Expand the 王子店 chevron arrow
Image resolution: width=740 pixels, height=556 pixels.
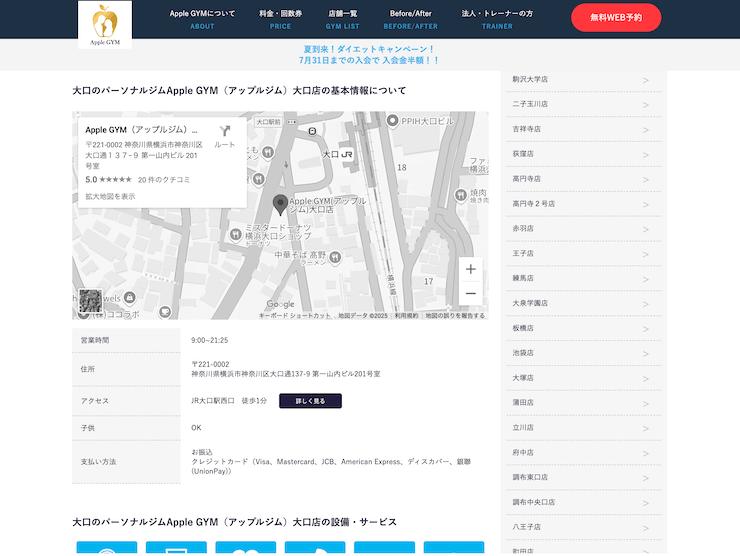coord(646,254)
